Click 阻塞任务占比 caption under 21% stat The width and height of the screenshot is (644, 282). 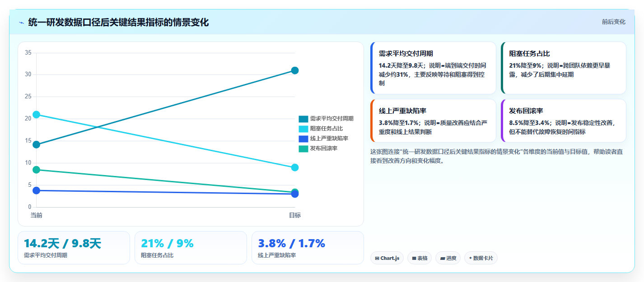(x=157, y=255)
